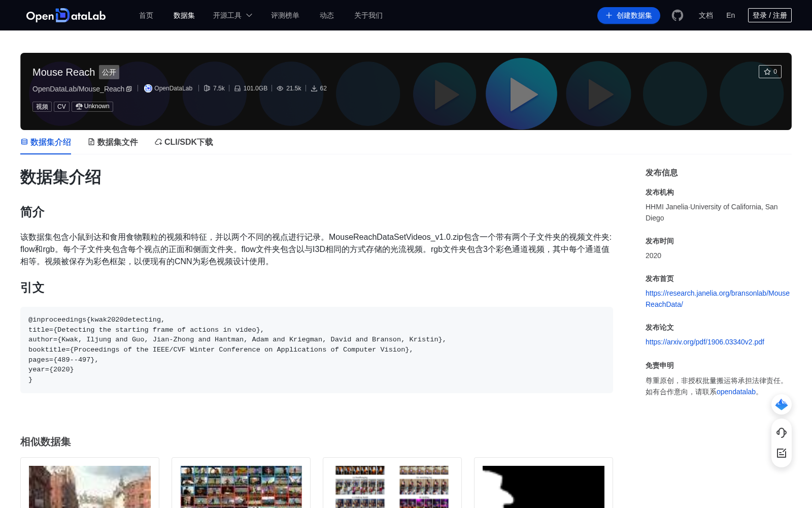The image size is (812, 508).
Task: Click the 相似数据集 heading
Action: coord(46,442)
